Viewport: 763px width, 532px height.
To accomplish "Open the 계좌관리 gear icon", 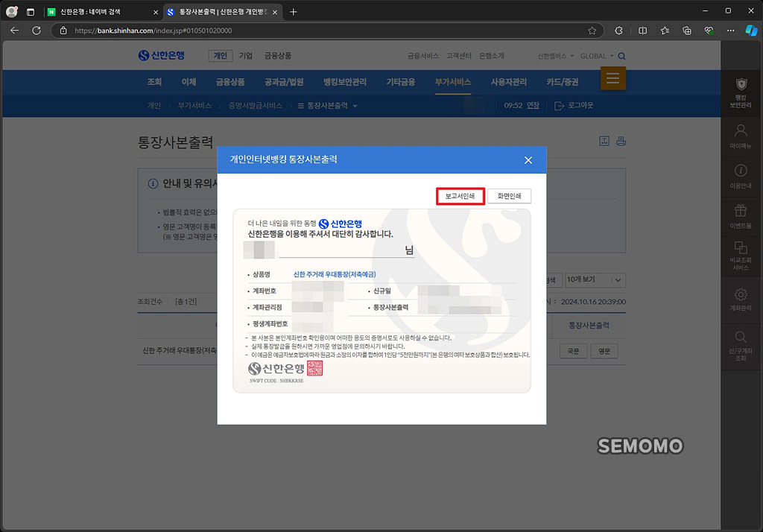I will (741, 299).
